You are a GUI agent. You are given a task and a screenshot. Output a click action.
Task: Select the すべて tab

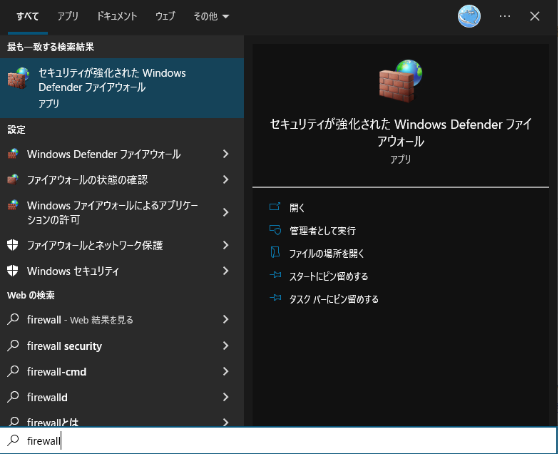[27, 16]
